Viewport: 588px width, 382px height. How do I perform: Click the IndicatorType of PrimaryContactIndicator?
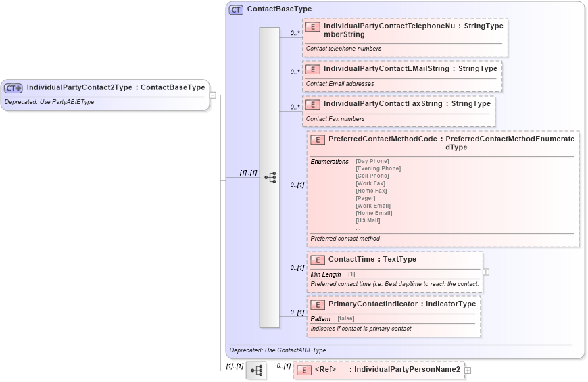pyautogui.click(x=450, y=304)
